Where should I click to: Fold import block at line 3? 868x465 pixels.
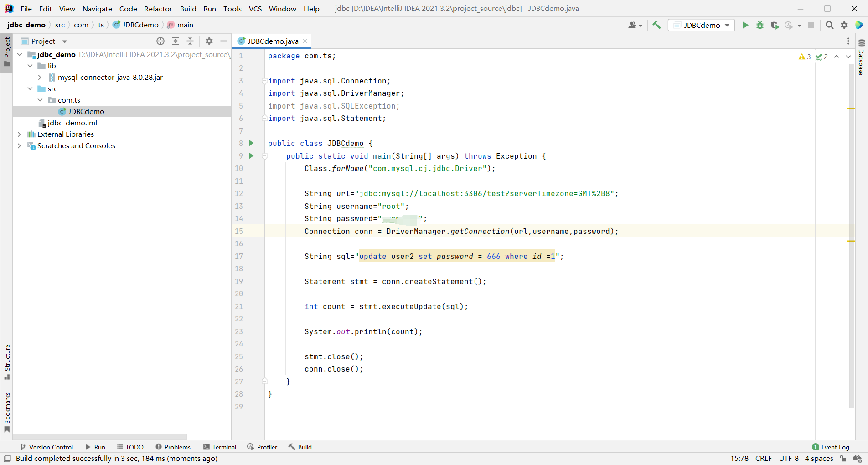click(x=264, y=81)
